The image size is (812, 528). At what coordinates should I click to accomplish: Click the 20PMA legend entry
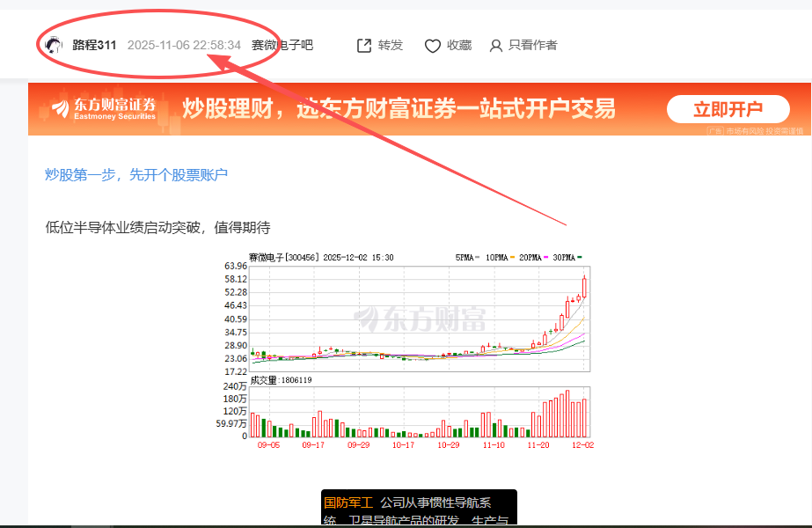(533, 258)
